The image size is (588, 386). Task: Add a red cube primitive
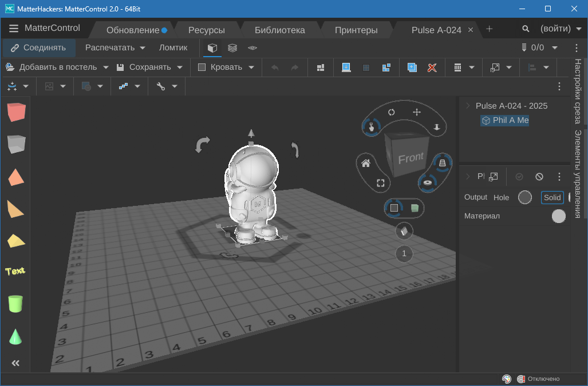(16, 112)
